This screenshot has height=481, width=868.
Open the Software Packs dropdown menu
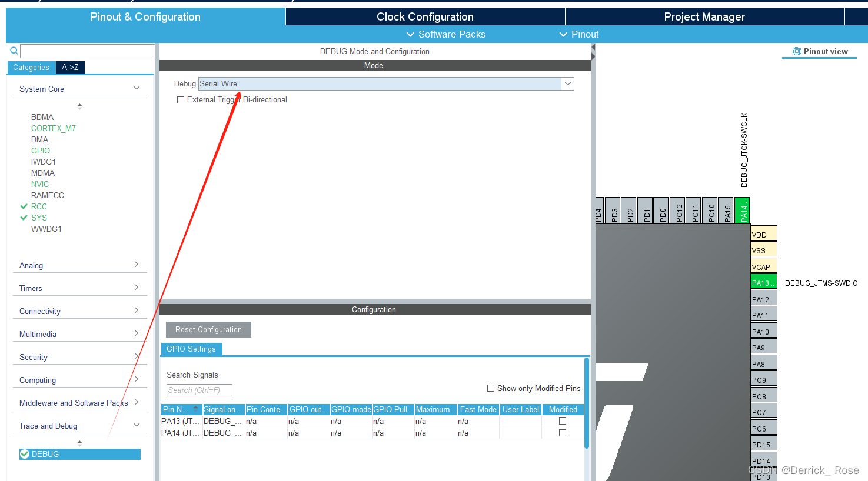tap(446, 34)
